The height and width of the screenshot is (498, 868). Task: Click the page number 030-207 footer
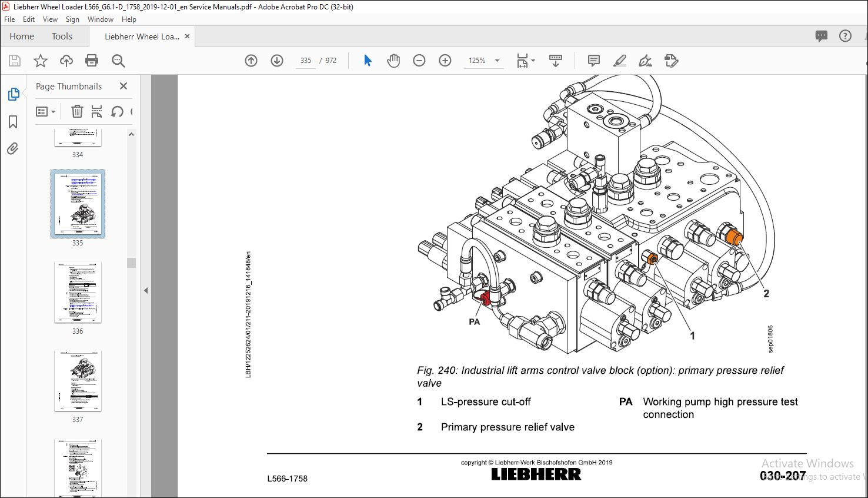coord(783,476)
